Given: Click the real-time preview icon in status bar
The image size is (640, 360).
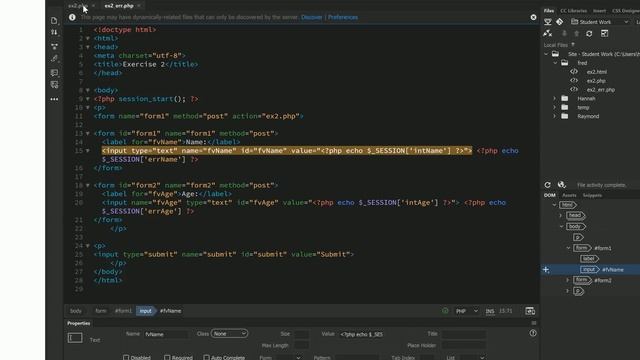Looking at the screenshot, I should click(530, 311).
